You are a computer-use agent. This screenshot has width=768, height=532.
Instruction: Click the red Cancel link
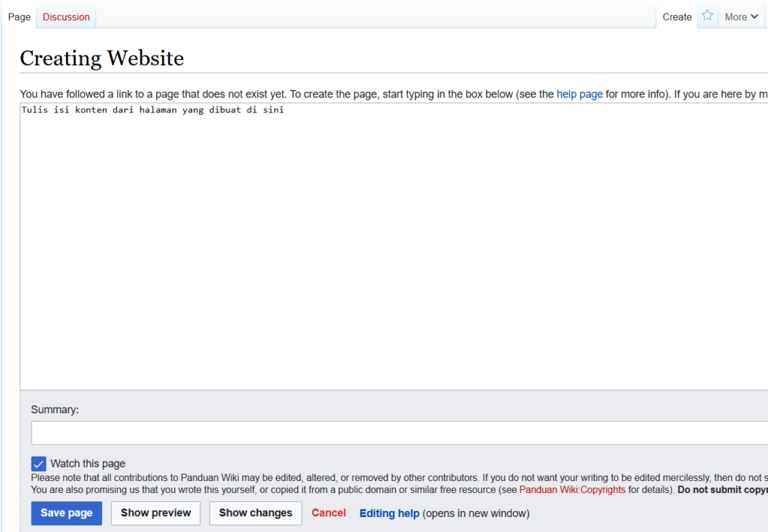point(328,513)
